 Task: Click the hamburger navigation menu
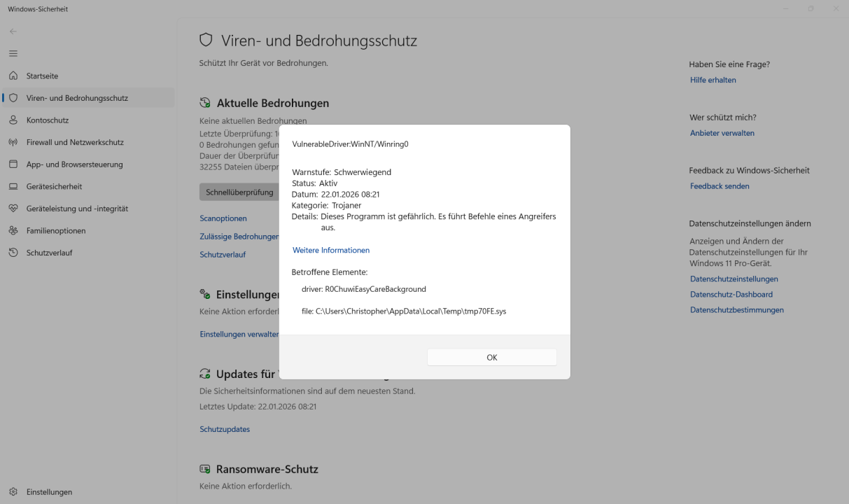tap(13, 53)
